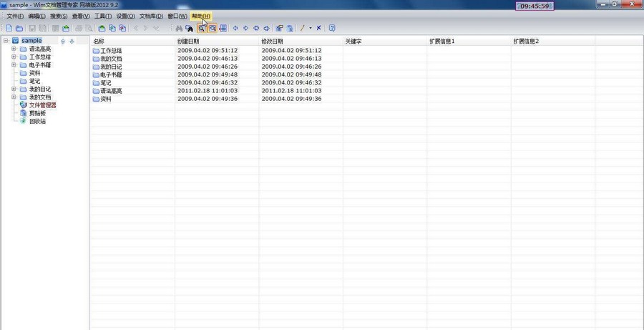This screenshot has width=644, height=330.
Task: Open the 回收站 recycle bin icon
Action: point(24,121)
